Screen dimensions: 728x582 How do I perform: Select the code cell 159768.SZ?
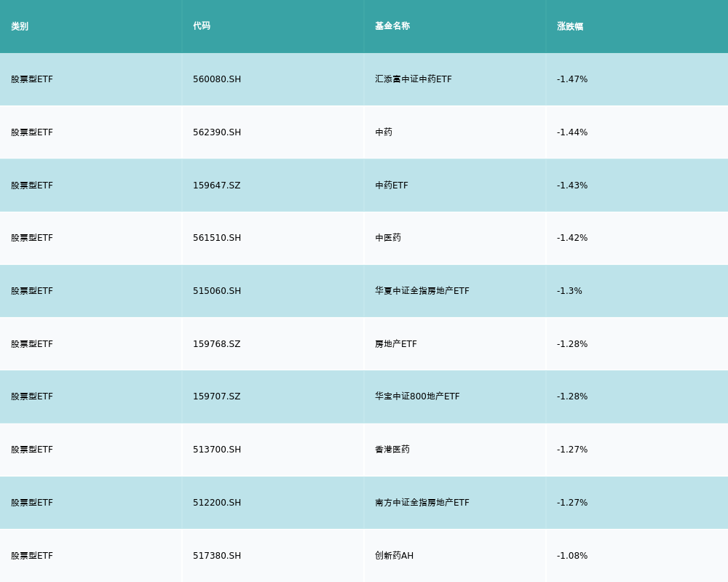point(217,344)
